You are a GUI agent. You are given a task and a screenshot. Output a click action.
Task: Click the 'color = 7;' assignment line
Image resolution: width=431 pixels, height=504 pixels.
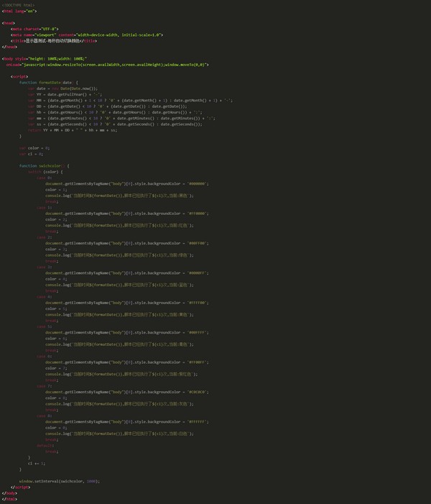point(56,368)
